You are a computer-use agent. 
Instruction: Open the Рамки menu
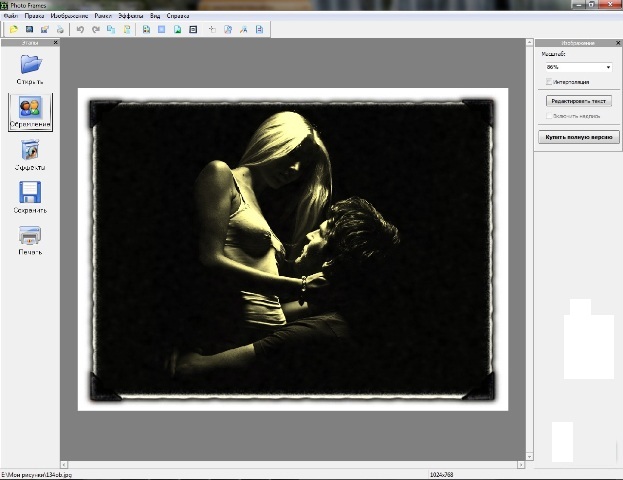click(103, 17)
